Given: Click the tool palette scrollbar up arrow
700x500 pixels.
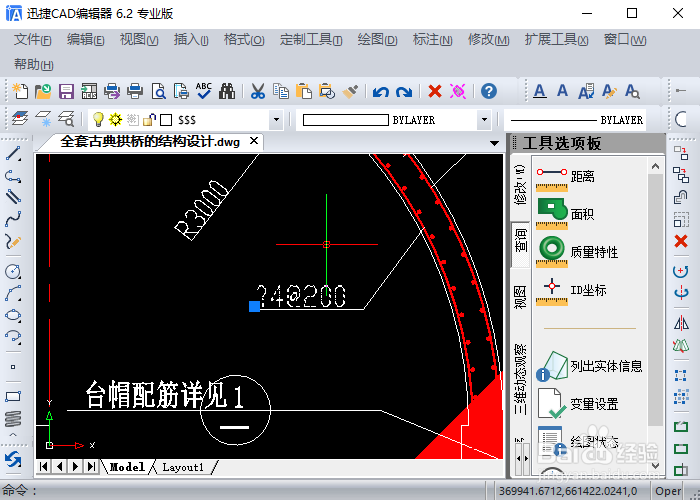Looking at the screenshot, I should 655,167.
